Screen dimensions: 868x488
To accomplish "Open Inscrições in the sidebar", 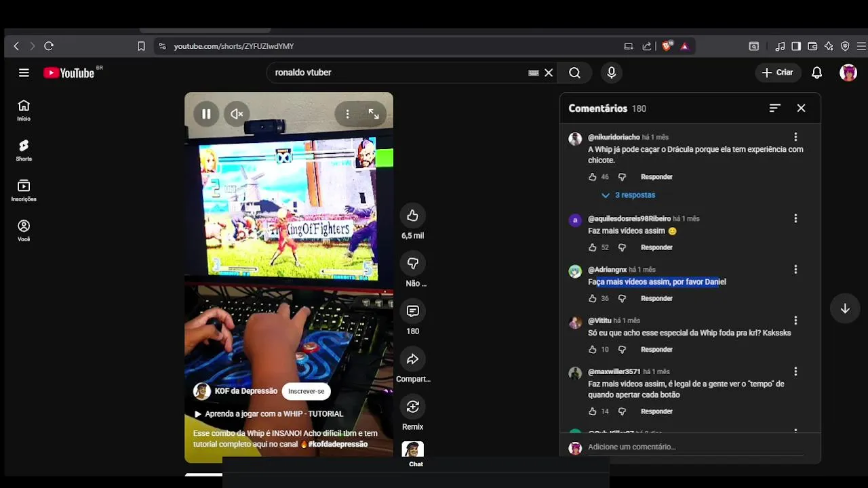I will tap(24, 190).
